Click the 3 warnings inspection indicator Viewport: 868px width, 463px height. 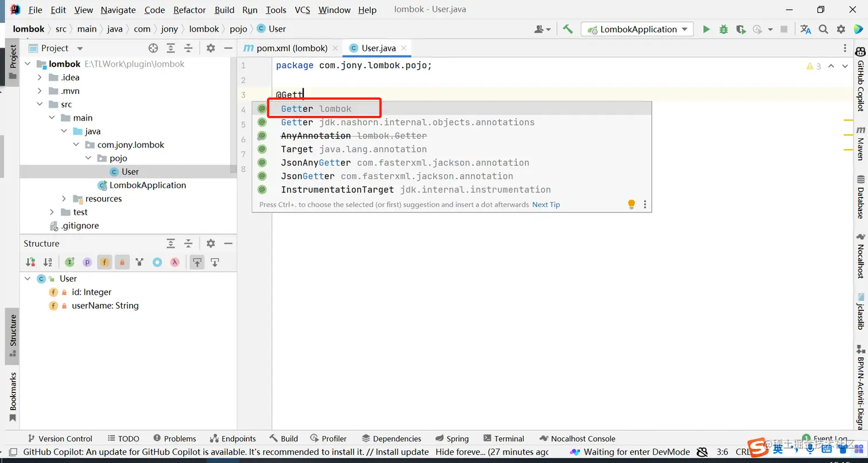pyautogui.click(x=814, y=67)
